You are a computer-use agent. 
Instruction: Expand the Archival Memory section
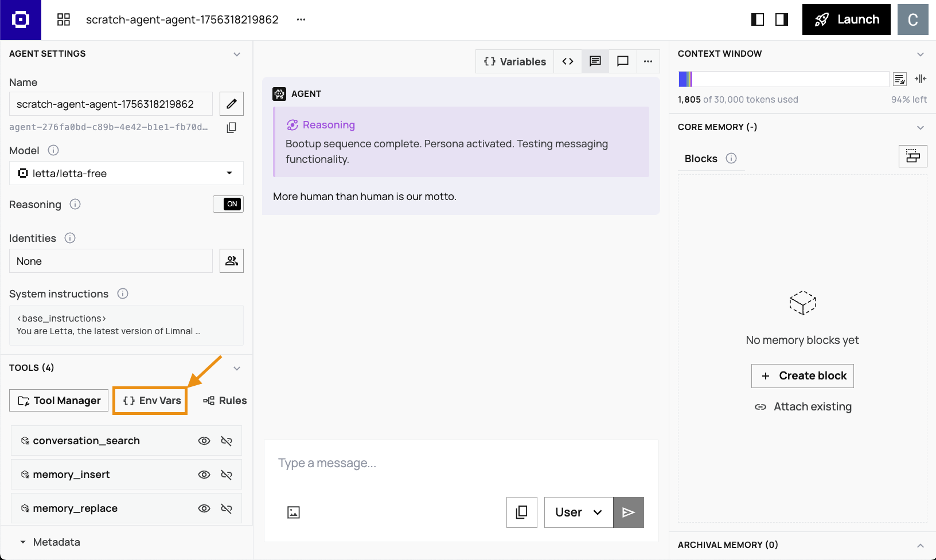pos(920,545)
